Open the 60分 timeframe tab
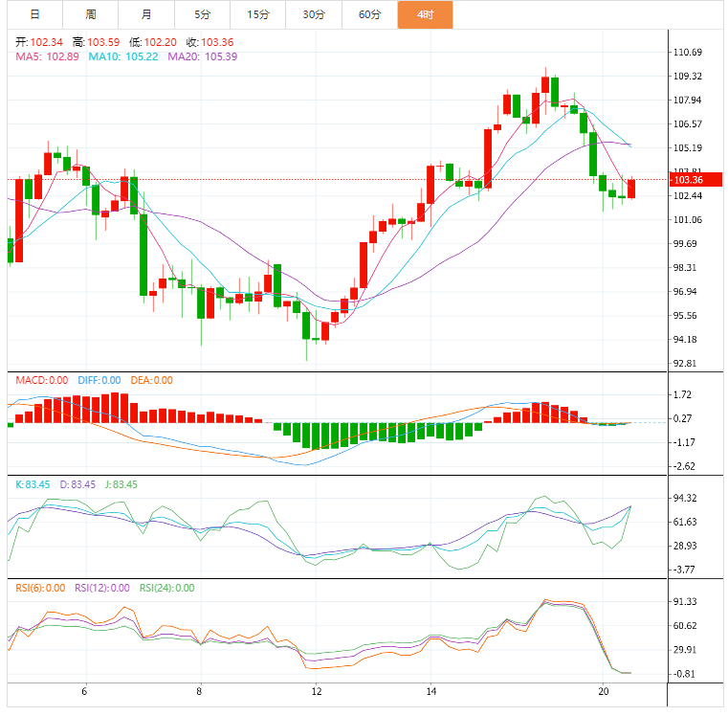The height and width of the screenshot is (716, 728). pos(369,14)
